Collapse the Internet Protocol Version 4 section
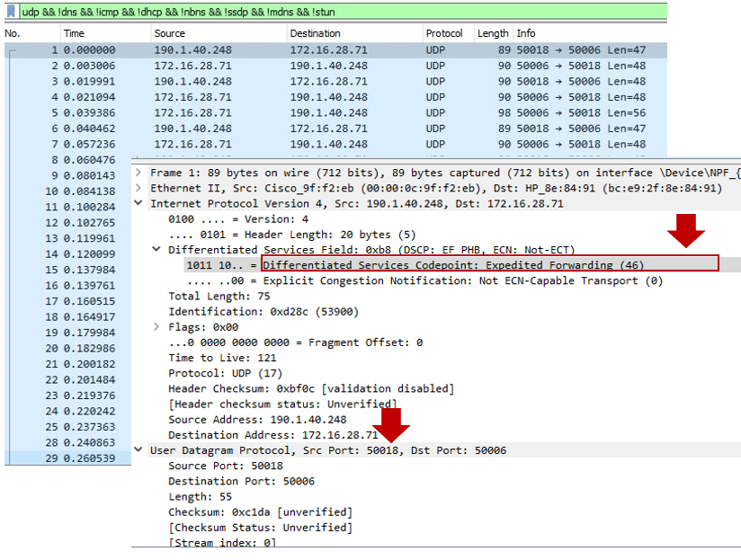 (x=138, y=203)
